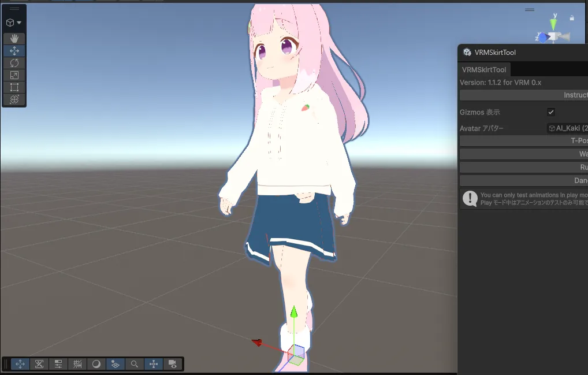
Task: Click the crossed-tools icon in bottom overlay bar
Action: [39, 364]
